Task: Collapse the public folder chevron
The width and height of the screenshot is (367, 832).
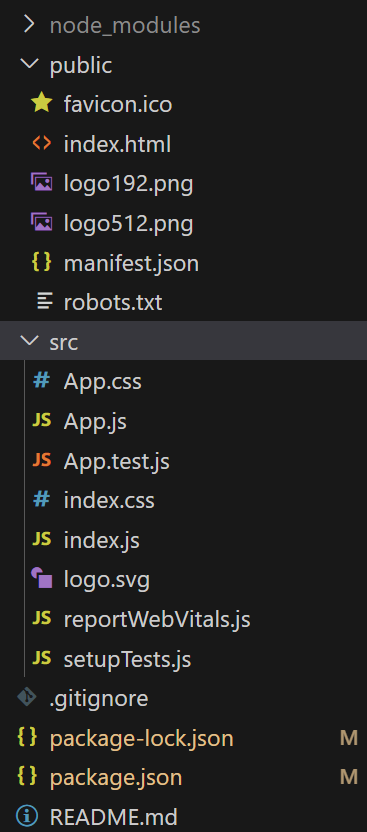Action: [29, 64]
